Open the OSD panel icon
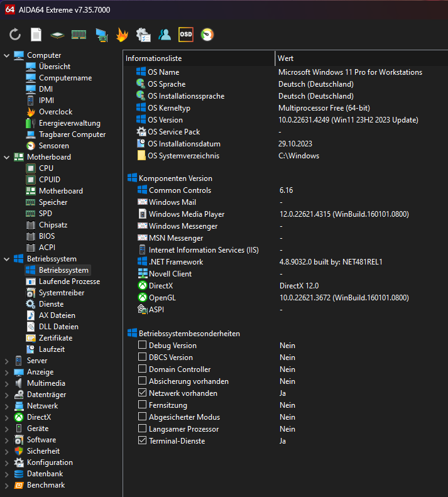 click(x=186, y=34)
